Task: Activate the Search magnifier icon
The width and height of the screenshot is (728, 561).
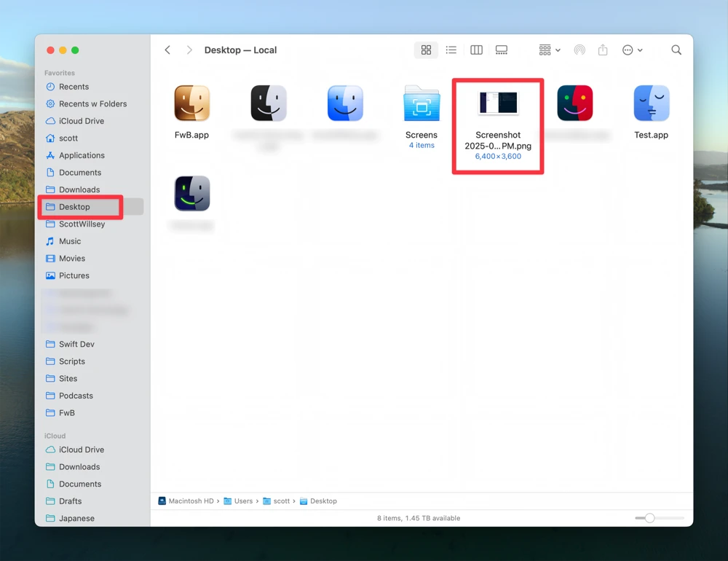Action: 676,50
